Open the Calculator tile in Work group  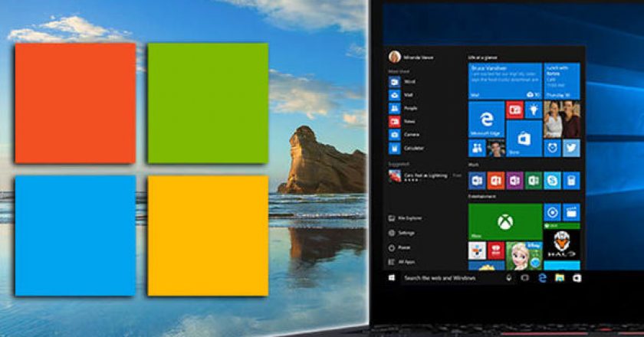(x=571, y=181)
